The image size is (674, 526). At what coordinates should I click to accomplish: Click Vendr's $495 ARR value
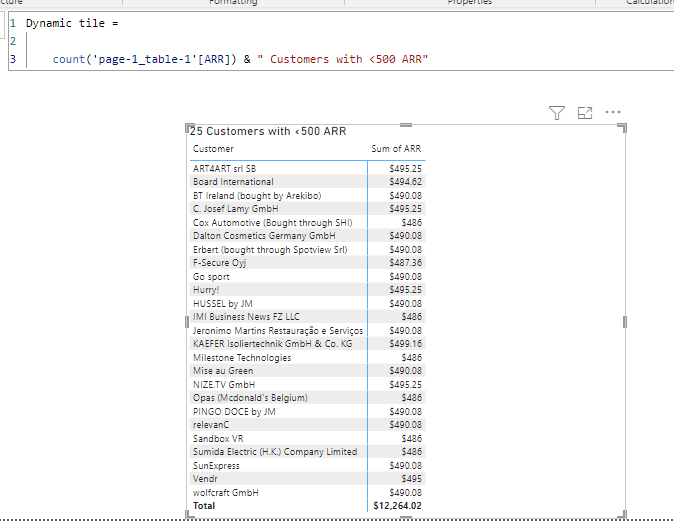pyautogui.click(x=411, y=479)
